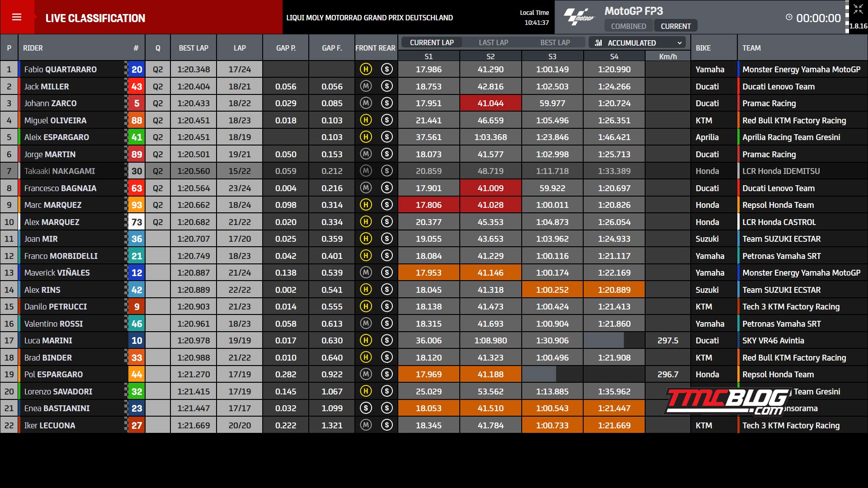The width and height of the screenshot is (868, 488).
Task: Click Jorge Martin's front tyre M icon
Action: 366,154
